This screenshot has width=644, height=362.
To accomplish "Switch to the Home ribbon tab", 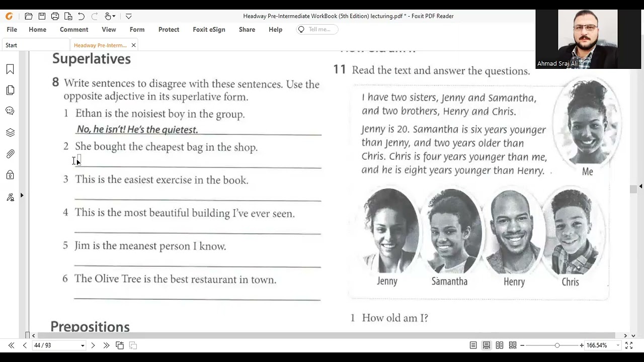I will 37,30.
